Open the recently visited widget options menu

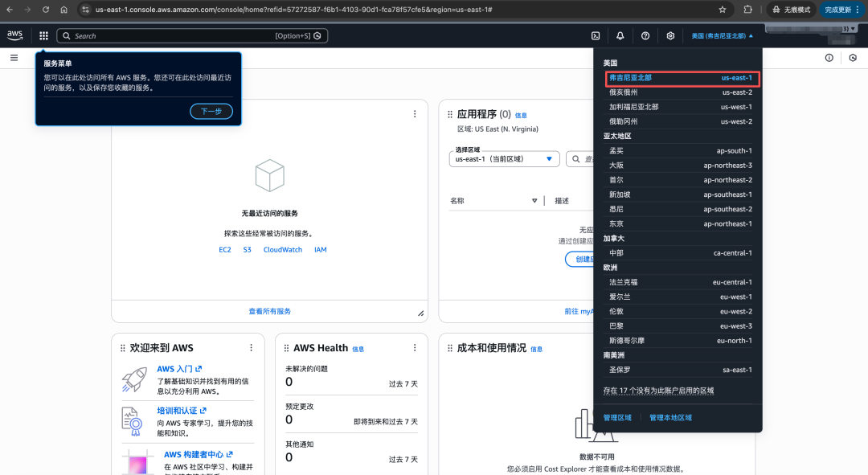point(415,114)
